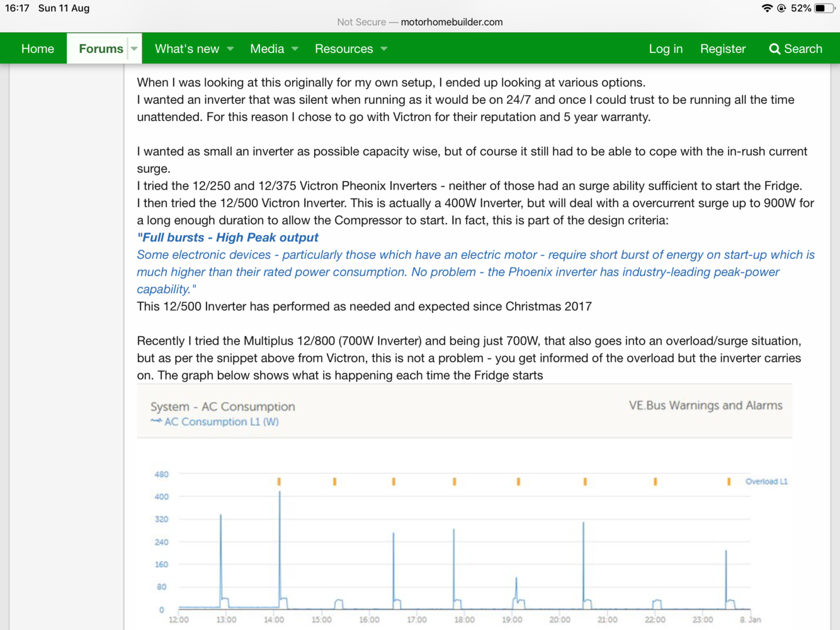Tap the orientation lock status icon

781,8
